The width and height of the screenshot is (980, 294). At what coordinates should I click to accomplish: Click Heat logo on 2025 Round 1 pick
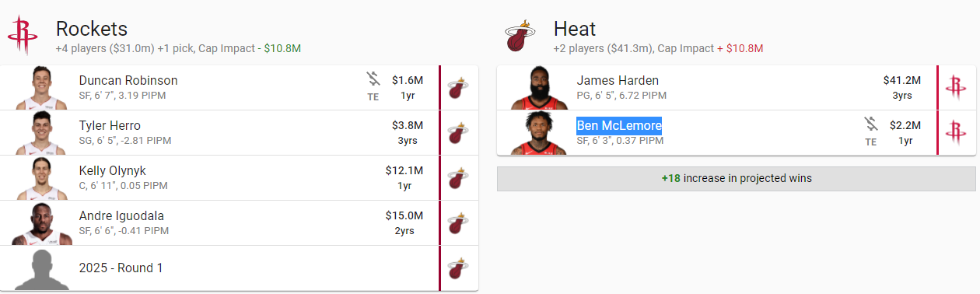pos(459,268)
